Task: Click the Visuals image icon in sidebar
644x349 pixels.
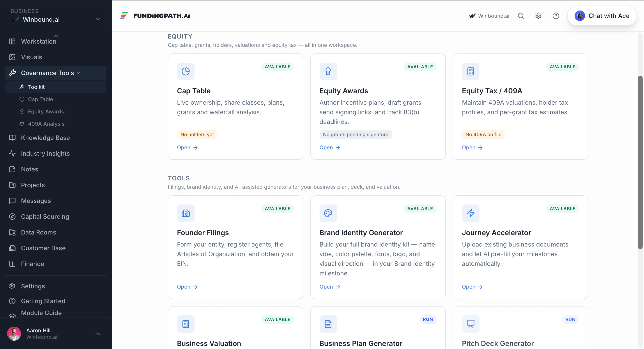Action: (x=12, y=57)
